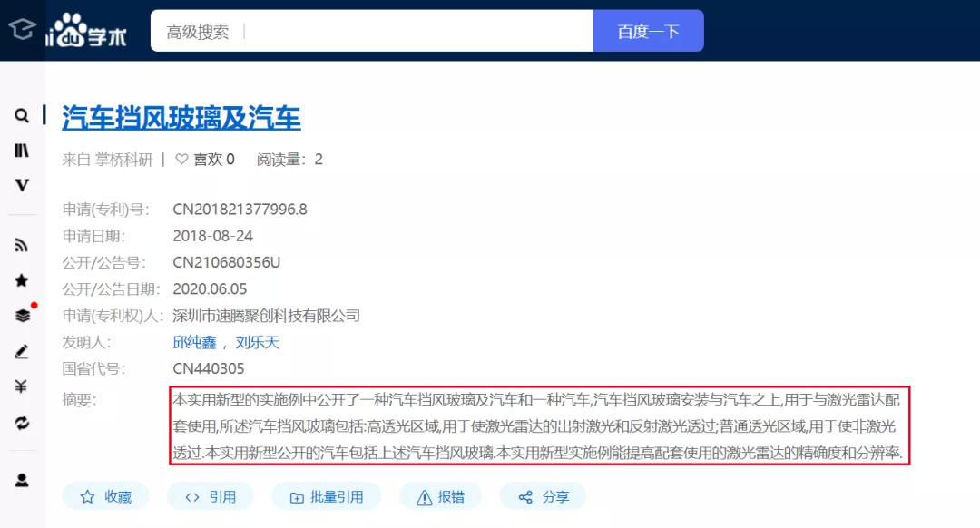
Task: Click the 批量引用 batch cite button
Action: tap(327, 497)
